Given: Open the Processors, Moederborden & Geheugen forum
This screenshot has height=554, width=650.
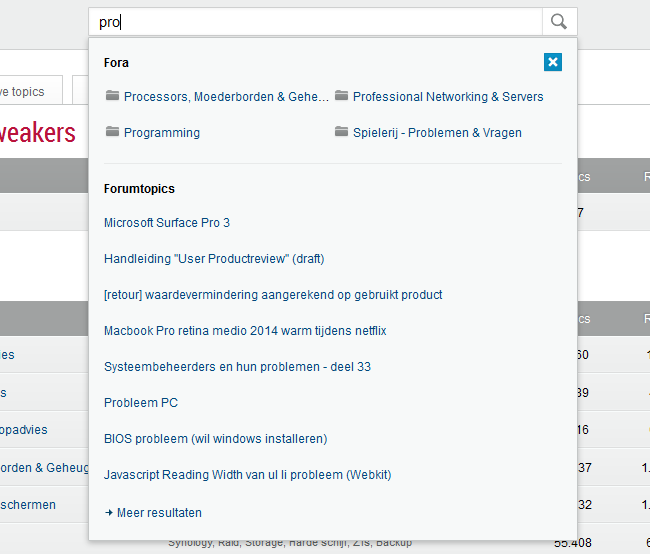Looking at the screenshot, I should click(226, 97).
